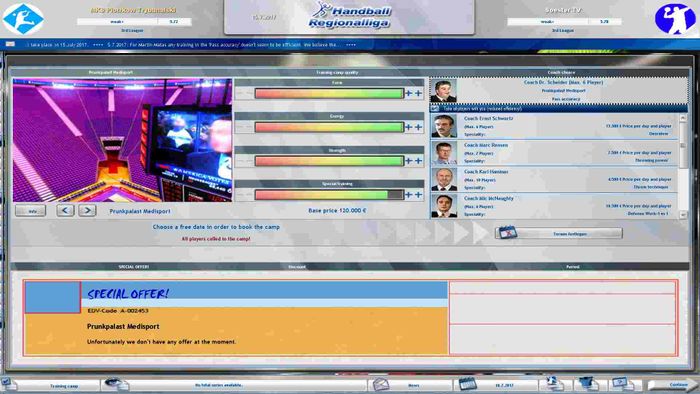Click the blue diamond home team logo
Screen dimensions: 700x394
[23, 19]
